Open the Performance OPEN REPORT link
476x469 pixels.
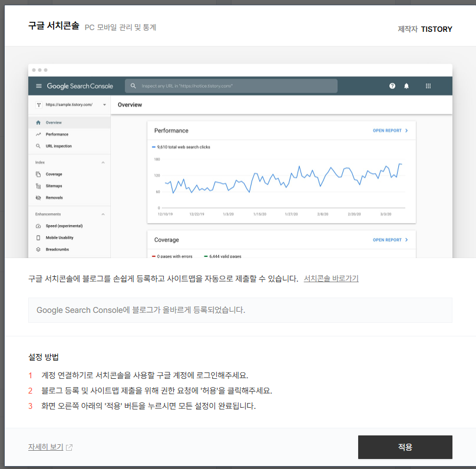(x=391, y=131)
